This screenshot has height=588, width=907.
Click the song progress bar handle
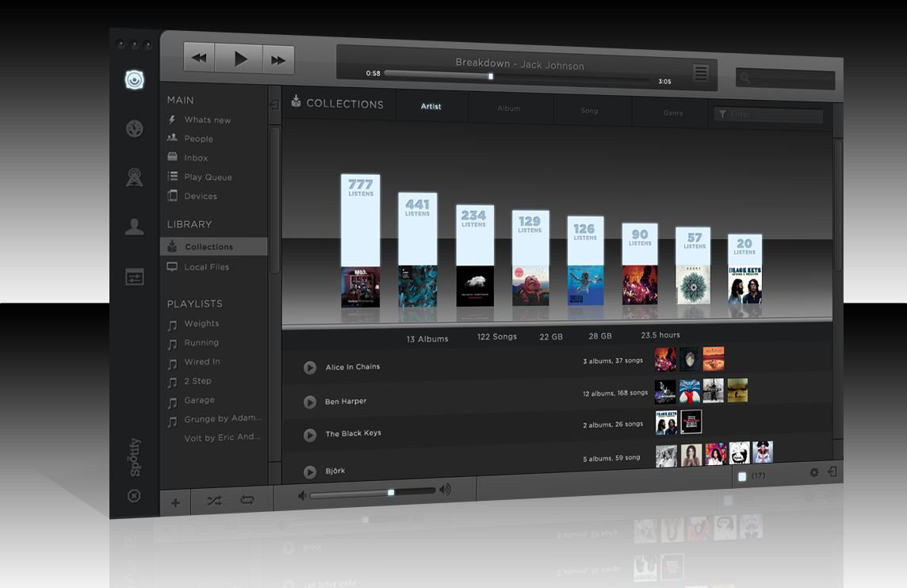click(x=491, y=76)
